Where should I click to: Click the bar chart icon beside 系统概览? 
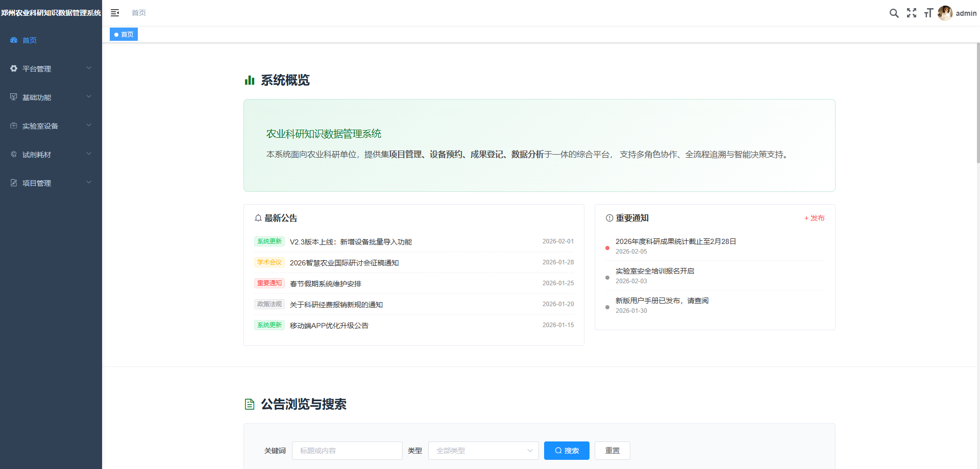tap(249, 80)
